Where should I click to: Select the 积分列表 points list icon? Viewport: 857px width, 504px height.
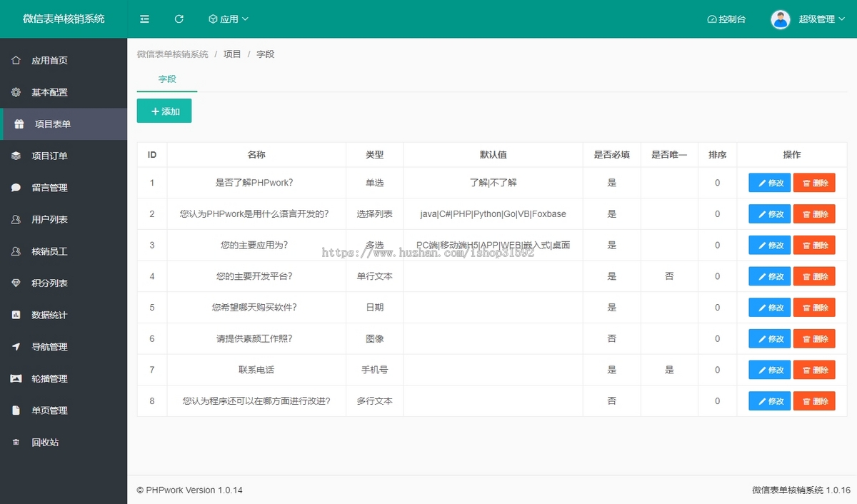pyautogui.click(x=16, y=283)
